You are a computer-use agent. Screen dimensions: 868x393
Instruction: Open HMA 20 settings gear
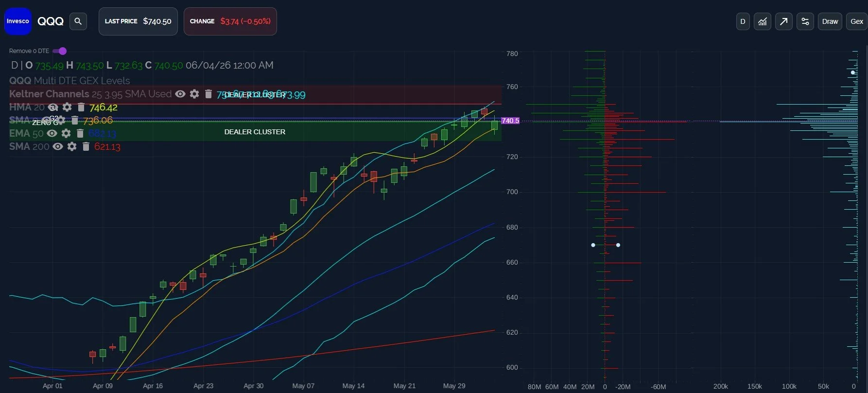coord(67,107)
